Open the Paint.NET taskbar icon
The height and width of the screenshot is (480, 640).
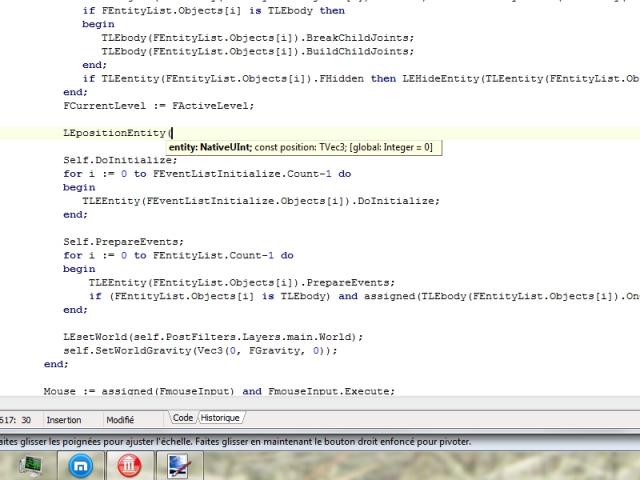179,466
